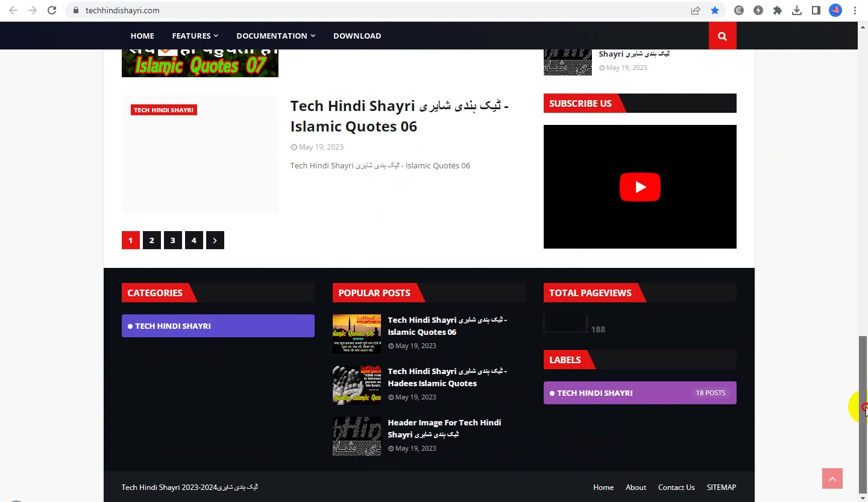868x502 pixels.
Task: Select the purple TECH HINDI SHAYRI label
Action: pos(640,393)
